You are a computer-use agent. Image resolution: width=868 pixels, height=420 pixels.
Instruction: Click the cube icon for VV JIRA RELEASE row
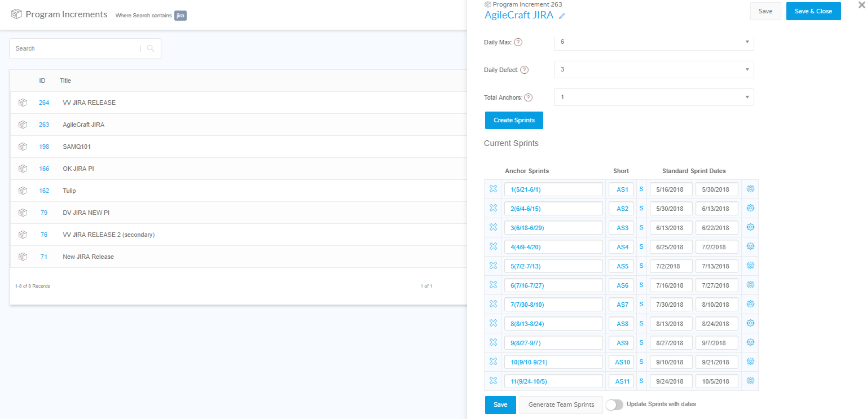23,103
